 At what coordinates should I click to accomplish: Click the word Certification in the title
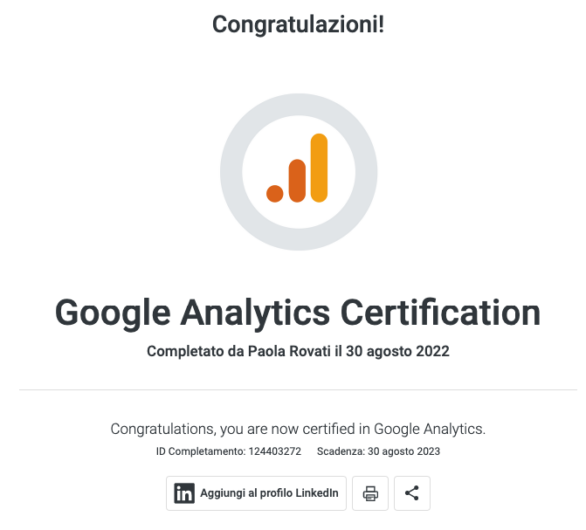(x=441, y=312)
